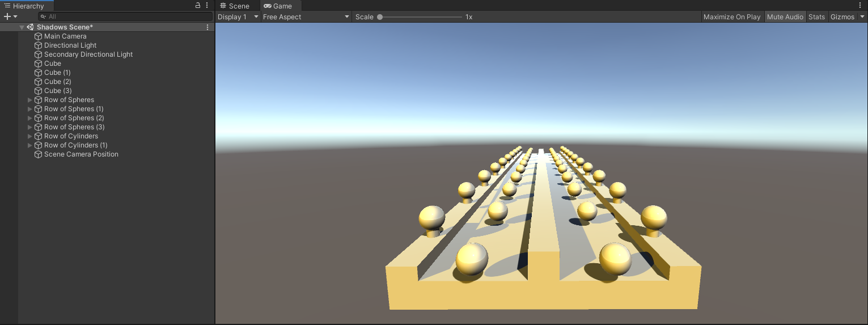Viewport: 868px width, 325px height.
Task: Select Cube (1) in the Hierarchy
Action: (57, 73)
